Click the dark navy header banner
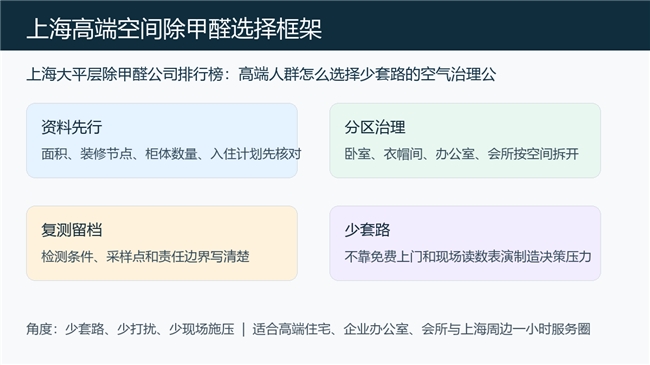The width and height of the screenshot is (650, 365). pyautogui.click(x=325, y=25)
